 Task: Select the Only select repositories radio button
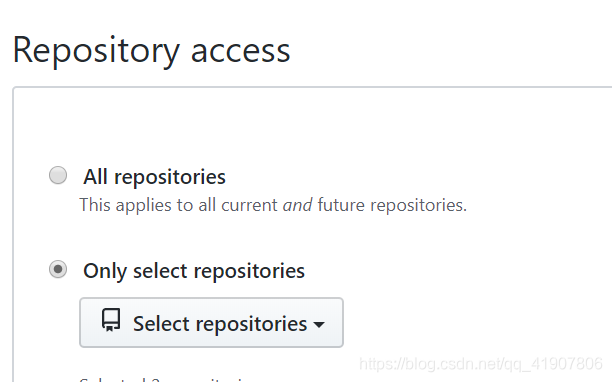click(x=58, y=269)
